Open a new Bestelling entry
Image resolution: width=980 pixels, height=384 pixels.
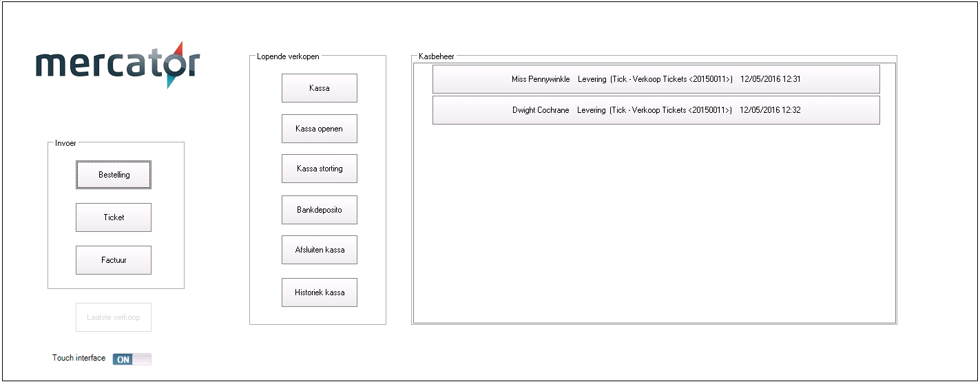[114, 175]
